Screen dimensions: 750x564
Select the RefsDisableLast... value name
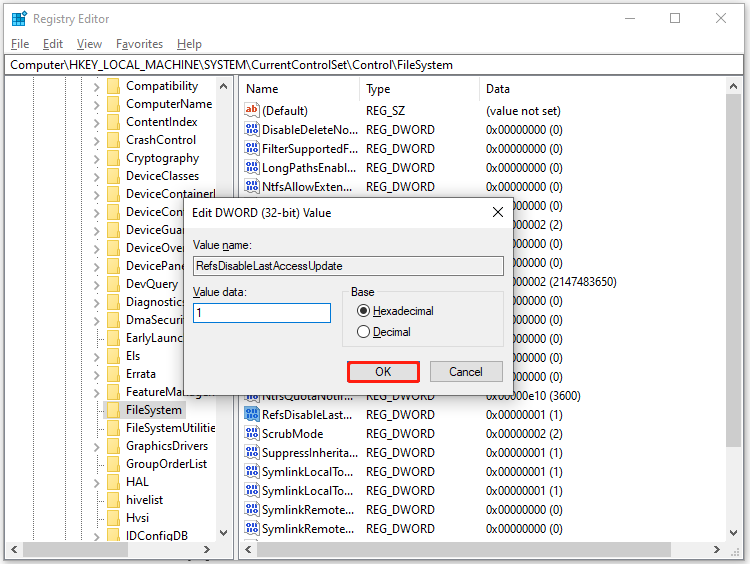pyautogui.click(x=307, y=415)
